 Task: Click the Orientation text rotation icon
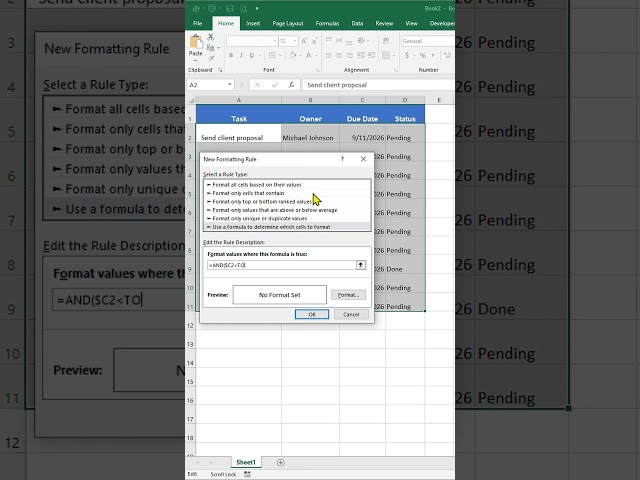pyautogui.click(x=361, y=41)
